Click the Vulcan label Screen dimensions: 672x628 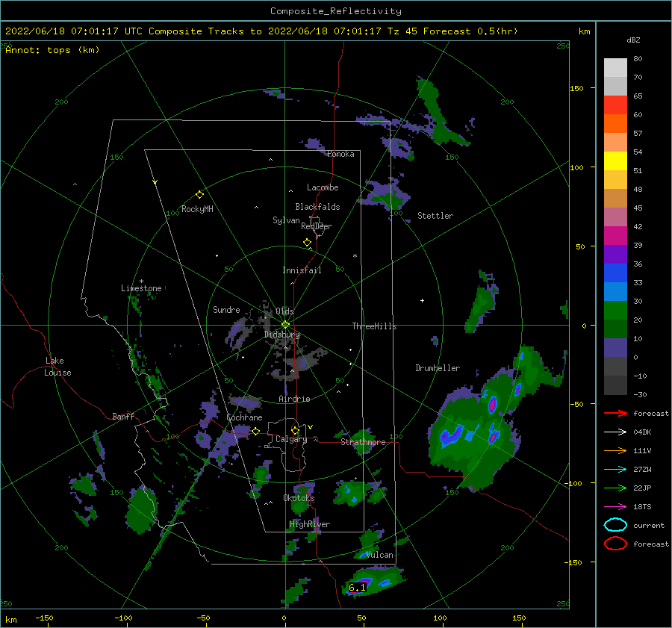[x=380, y=555]
